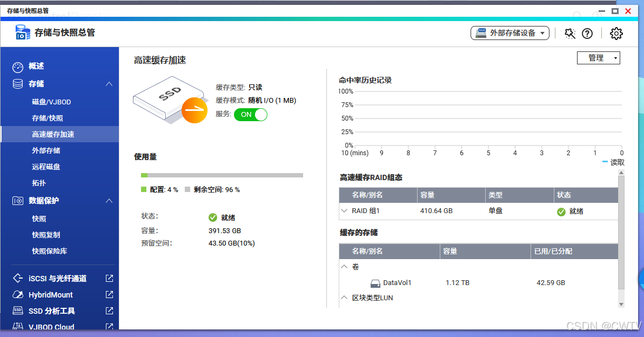Click the blue 读取 legend marker
644x337 pixels.
coord(605,162)
